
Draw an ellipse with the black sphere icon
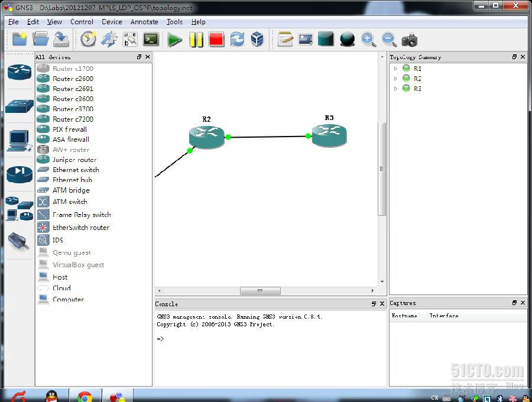click(347, 40)
